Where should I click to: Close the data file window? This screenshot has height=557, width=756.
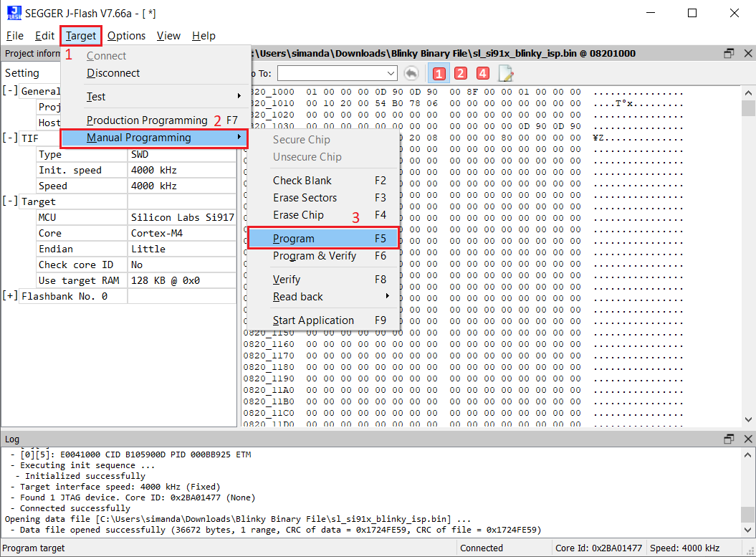click(748, 54)
